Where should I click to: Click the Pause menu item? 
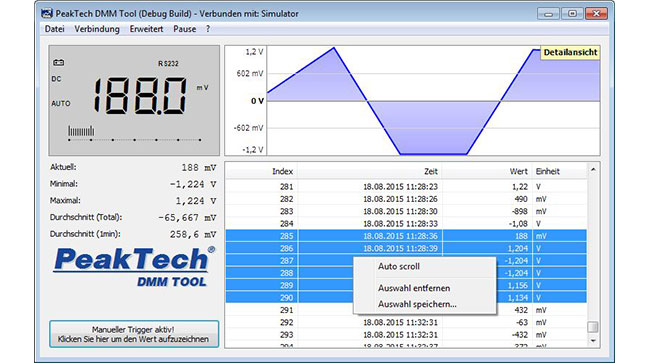184,29
